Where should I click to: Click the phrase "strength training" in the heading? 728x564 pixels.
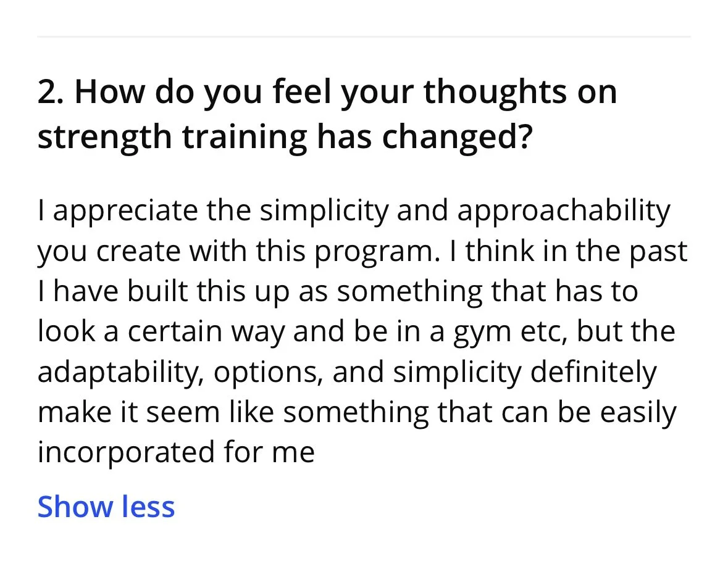click(x=172, y=137)
